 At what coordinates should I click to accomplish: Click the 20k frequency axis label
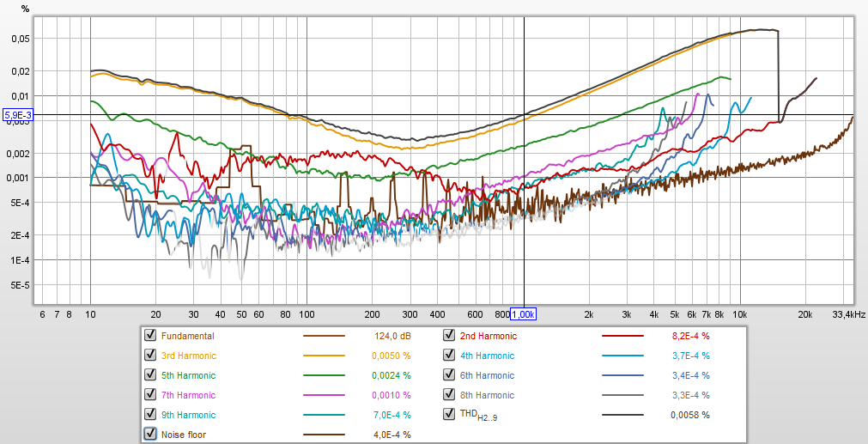[804, 314]
